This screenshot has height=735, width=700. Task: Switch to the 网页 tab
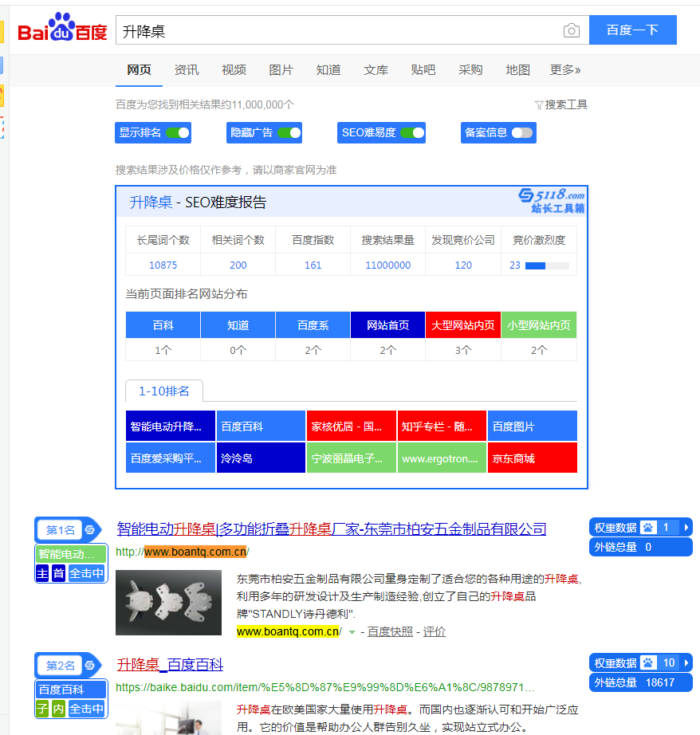point(140,70)
